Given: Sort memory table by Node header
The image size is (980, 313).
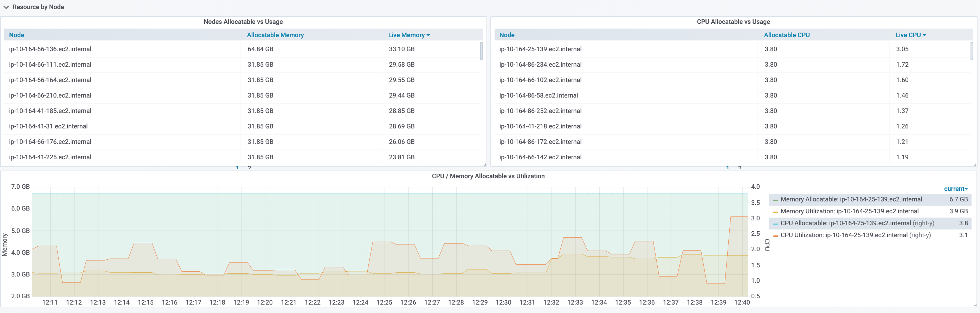Looking at the screenshot, I should point(17,35).
